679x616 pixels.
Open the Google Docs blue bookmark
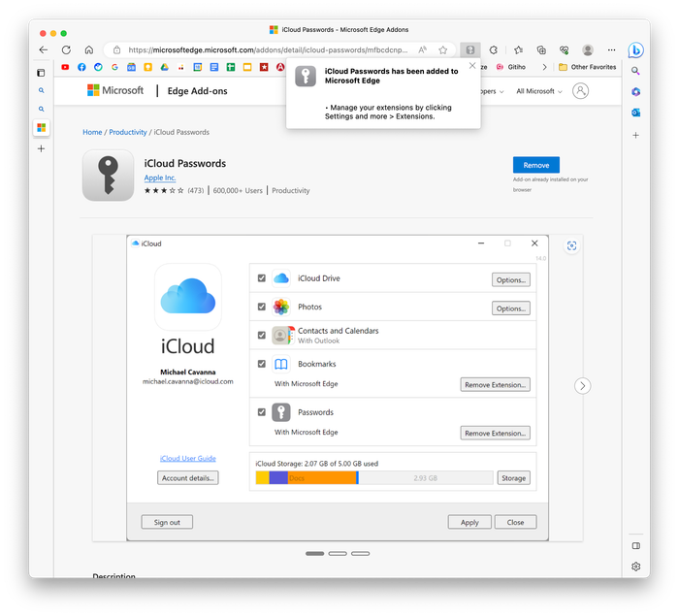point(214,67)
